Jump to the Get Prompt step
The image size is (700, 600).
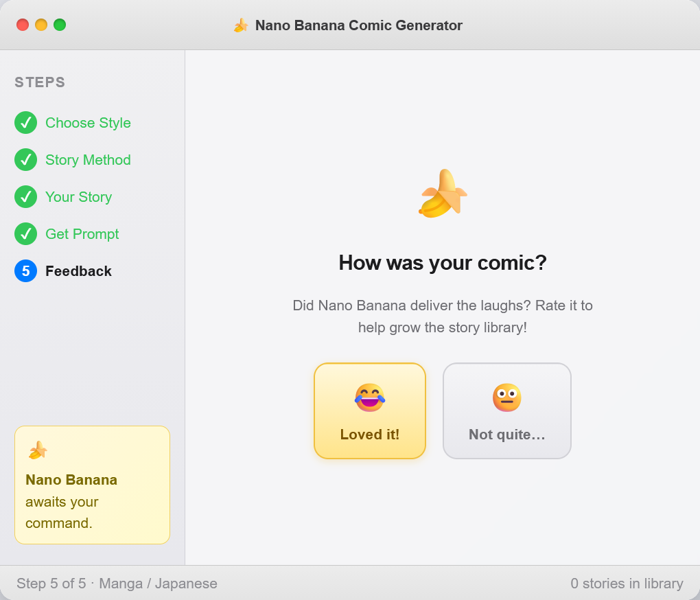(82, 234)
